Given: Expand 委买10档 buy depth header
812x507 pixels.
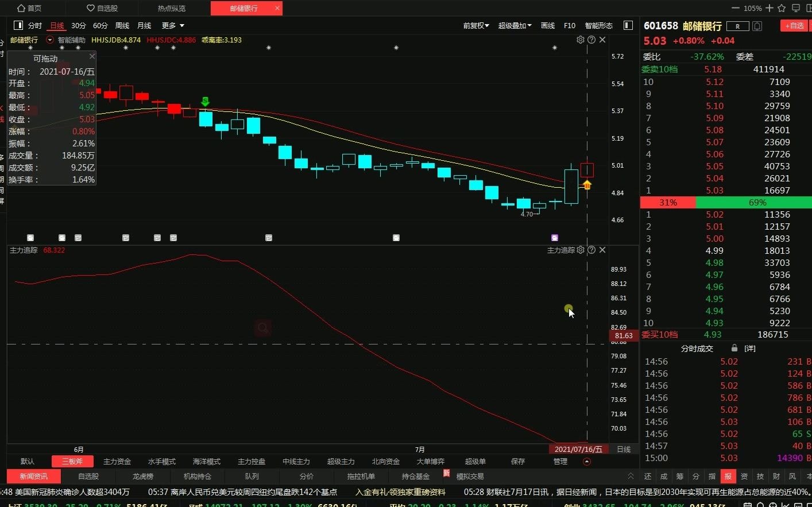Looking at the screenshot, I should click(660, 335).
